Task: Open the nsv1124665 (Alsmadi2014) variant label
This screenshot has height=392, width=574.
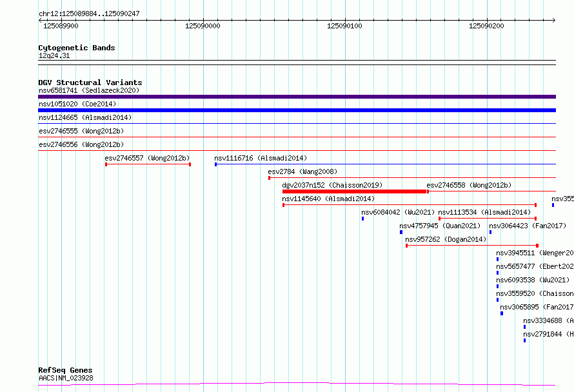Action: (85, 117)
